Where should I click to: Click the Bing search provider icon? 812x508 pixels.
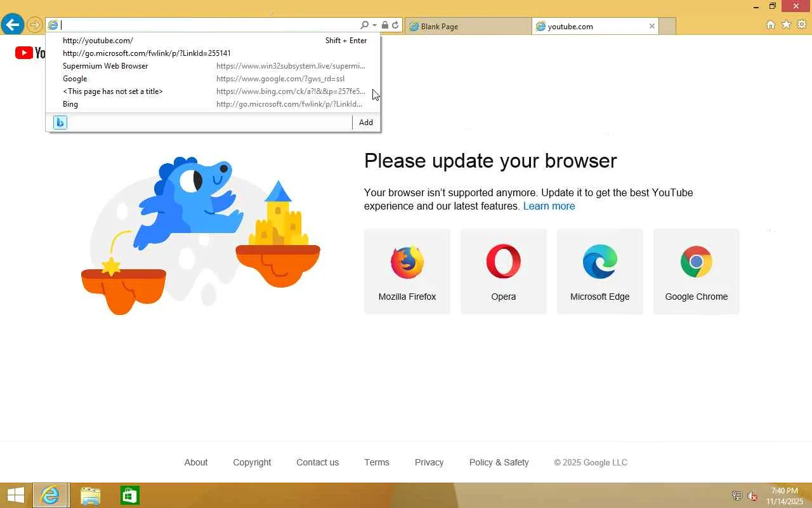(x=60, y=123)
